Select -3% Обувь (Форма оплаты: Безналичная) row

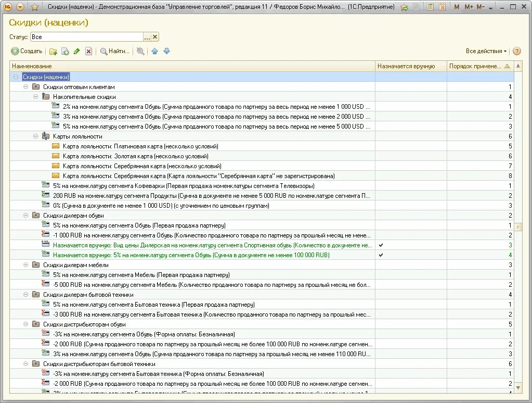(262, 334)
